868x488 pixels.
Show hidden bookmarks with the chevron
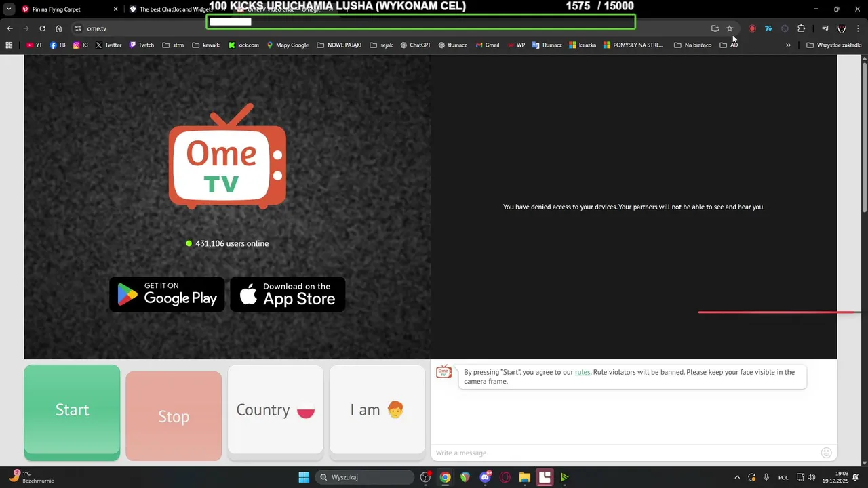click(x=788, y=45)
